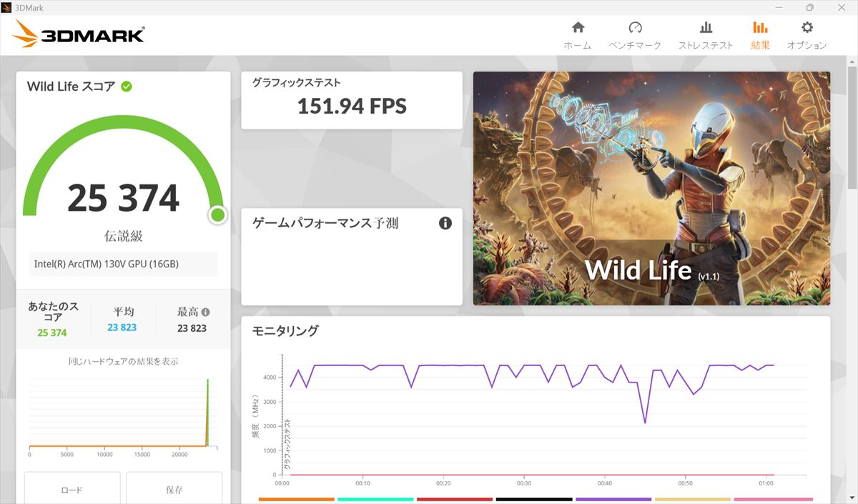
Task: Click the モニタリング heading
Action: [x=285, y=331]
